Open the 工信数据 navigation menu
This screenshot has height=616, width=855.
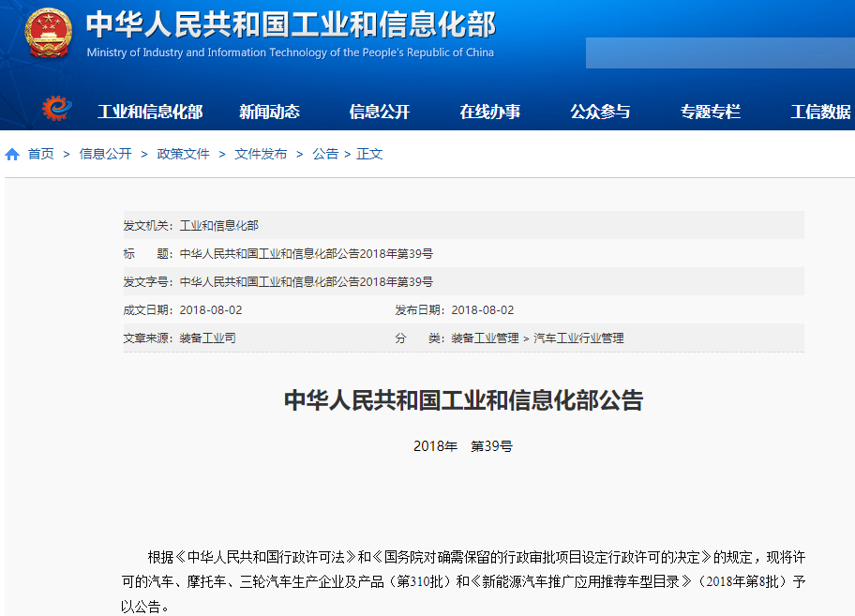[x=820, y=111]
